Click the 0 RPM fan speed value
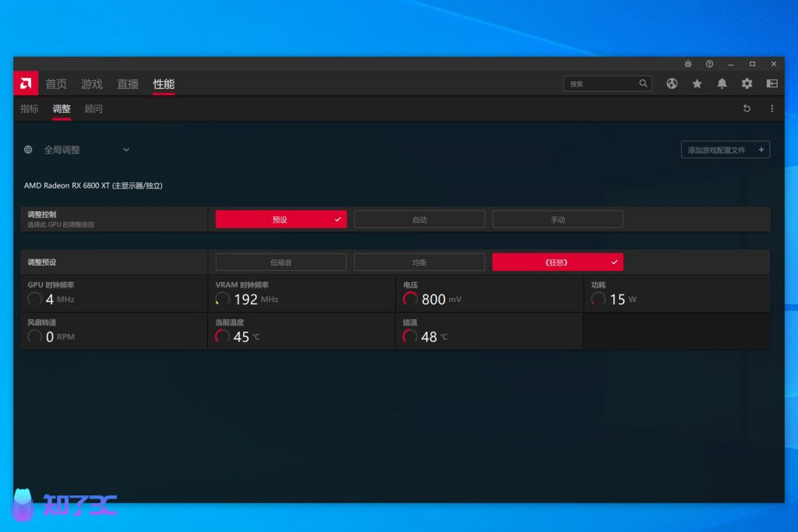Image resolution: width=798 pixels, height=532 pixels. [x=60, y=336]
